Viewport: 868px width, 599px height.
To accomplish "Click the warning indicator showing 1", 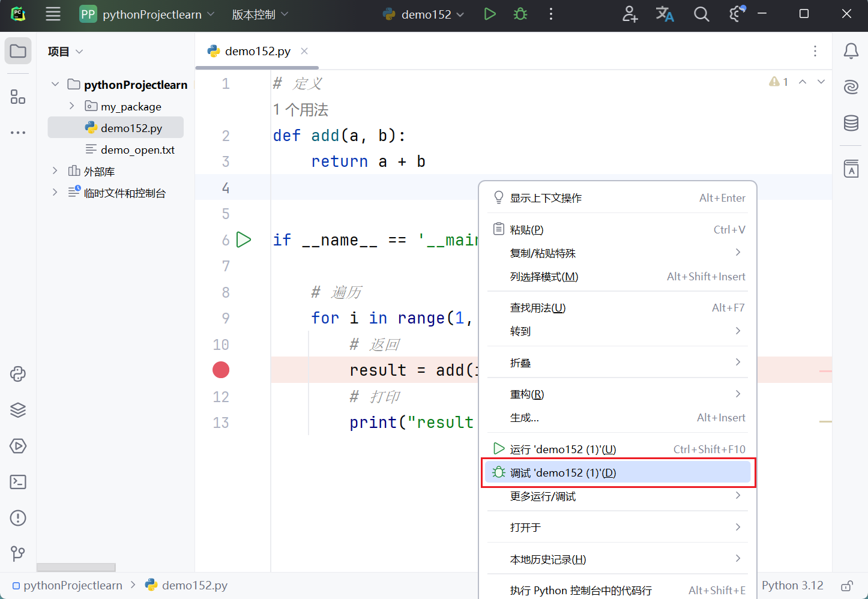I will point(779,82).
